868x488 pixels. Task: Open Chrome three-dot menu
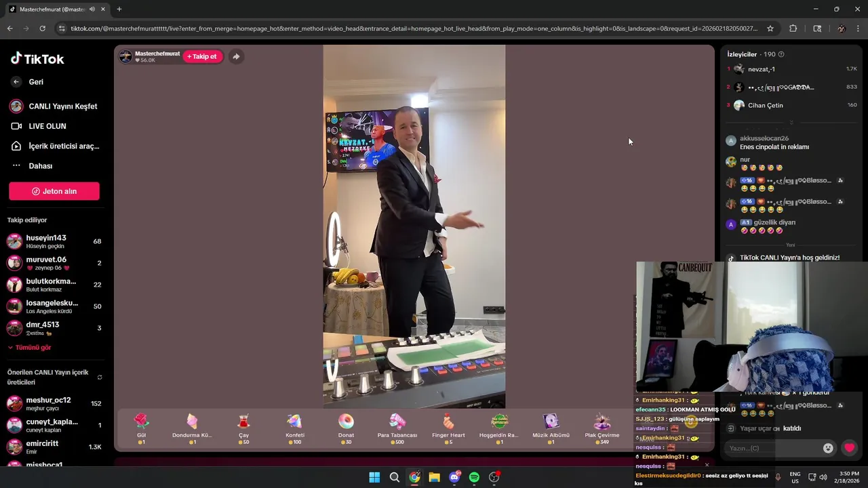(858, 28)
